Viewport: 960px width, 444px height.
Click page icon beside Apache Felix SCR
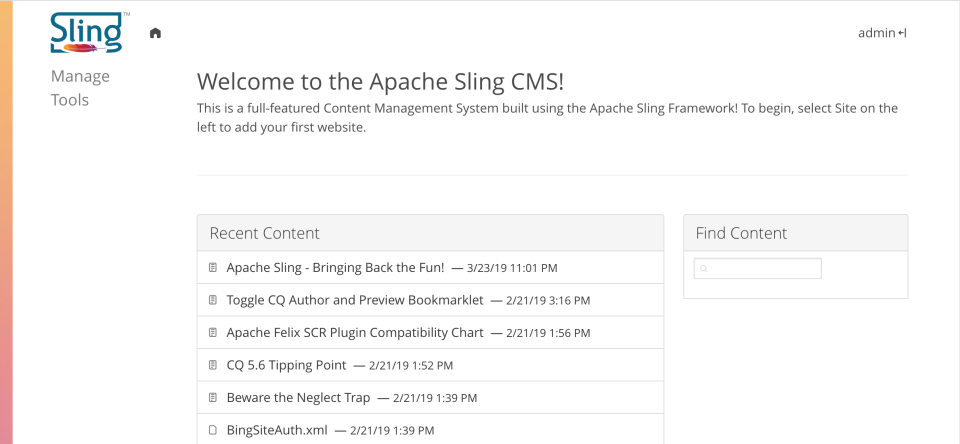coord(212,332)
